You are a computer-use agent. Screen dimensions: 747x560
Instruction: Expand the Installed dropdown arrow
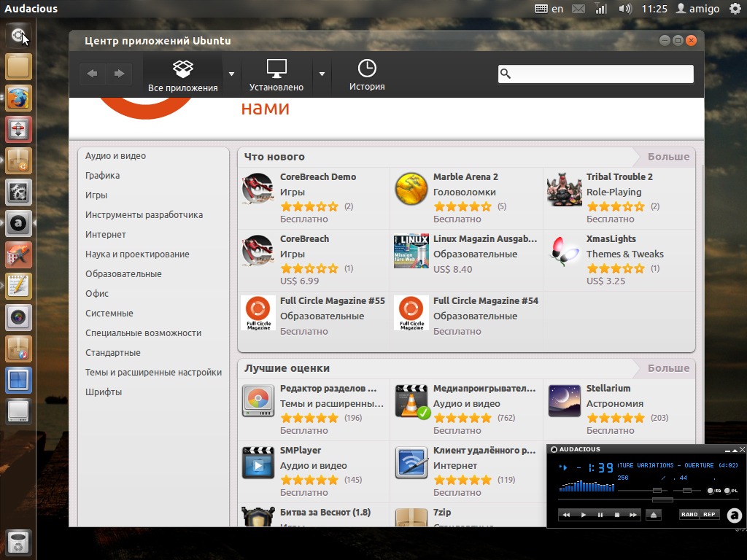(x=322, y=74)
